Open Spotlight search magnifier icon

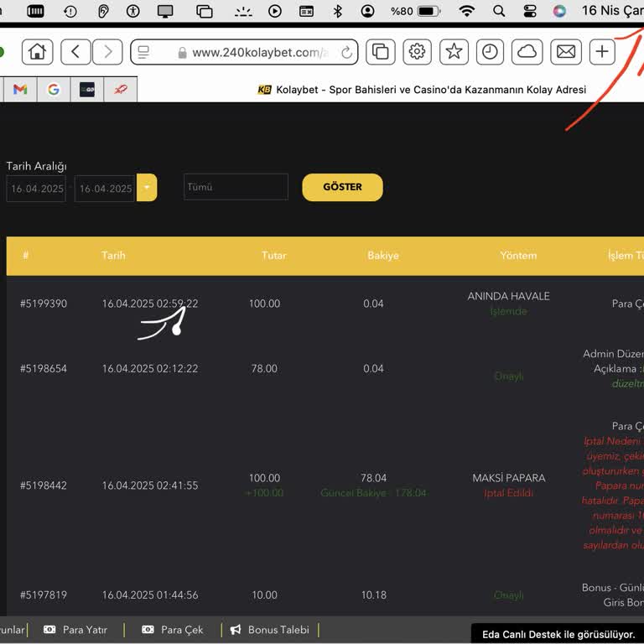(x=499, y=11)
